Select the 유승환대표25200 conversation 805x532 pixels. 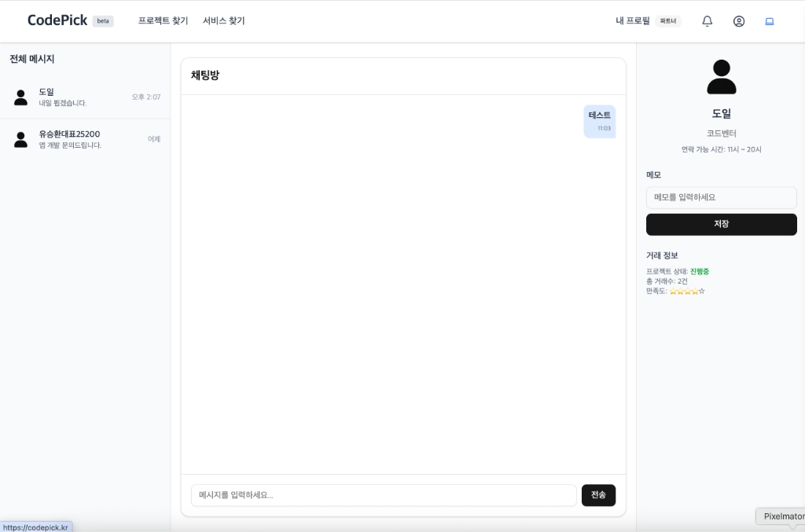[85, 139]
